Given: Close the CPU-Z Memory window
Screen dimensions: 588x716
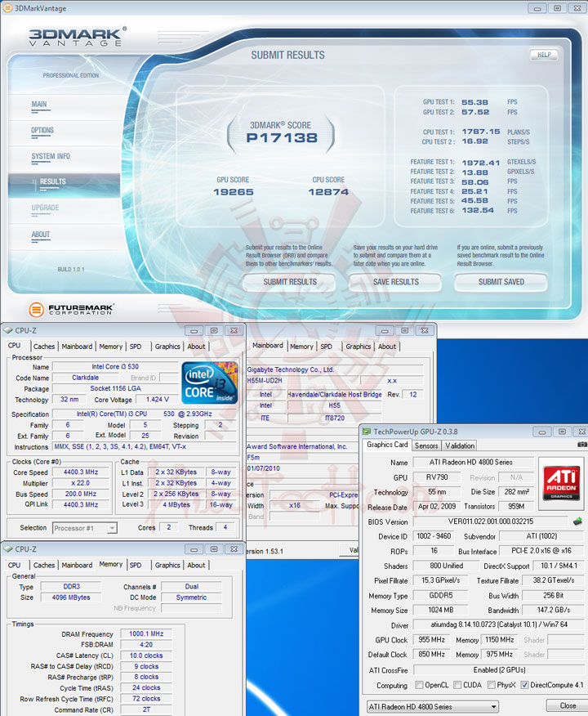Looking at the screenshot, I should [234, 549].
